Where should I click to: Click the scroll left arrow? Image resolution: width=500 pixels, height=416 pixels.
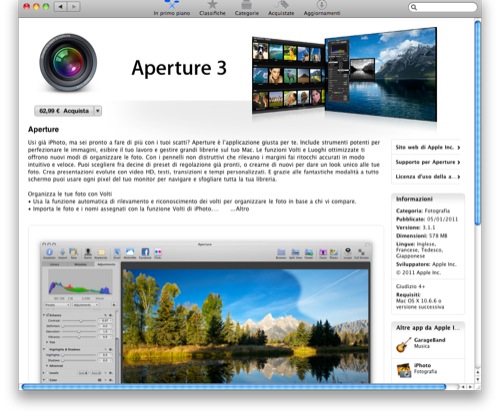click(463, 387)
